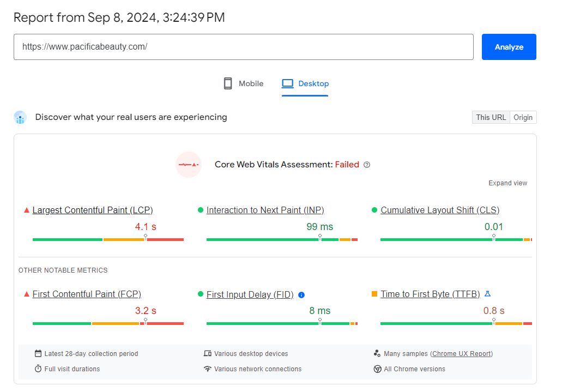Click the Chrome icon beside All Chrome versions
The height and width of the screenshot is (392, 568).
click(x=377, y=369)
